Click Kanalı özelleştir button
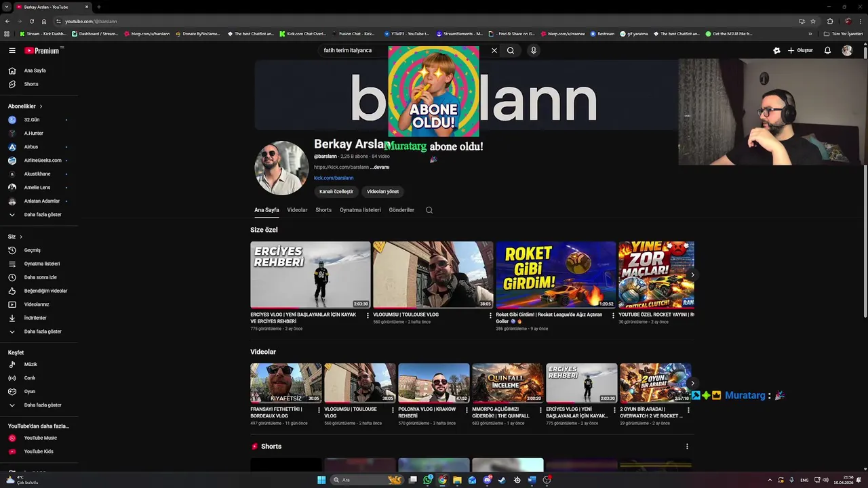The image size is (868, 488). coord(336,192)
